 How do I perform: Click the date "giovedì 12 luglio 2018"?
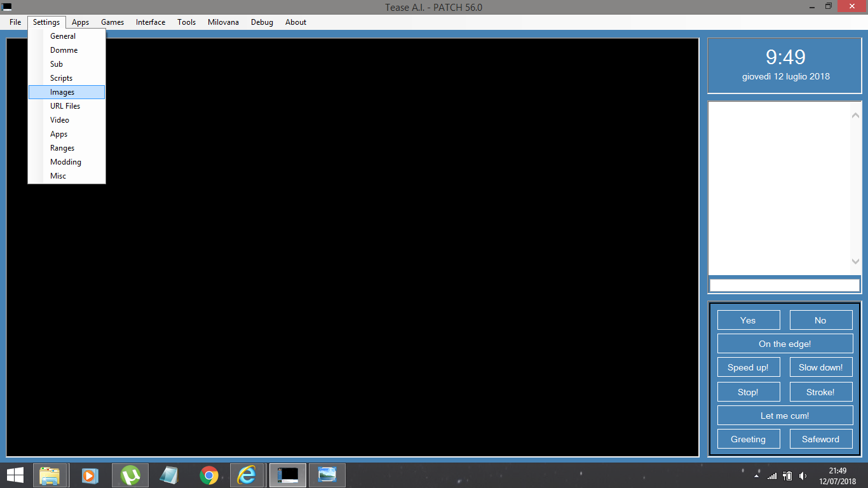pos(786,76)
